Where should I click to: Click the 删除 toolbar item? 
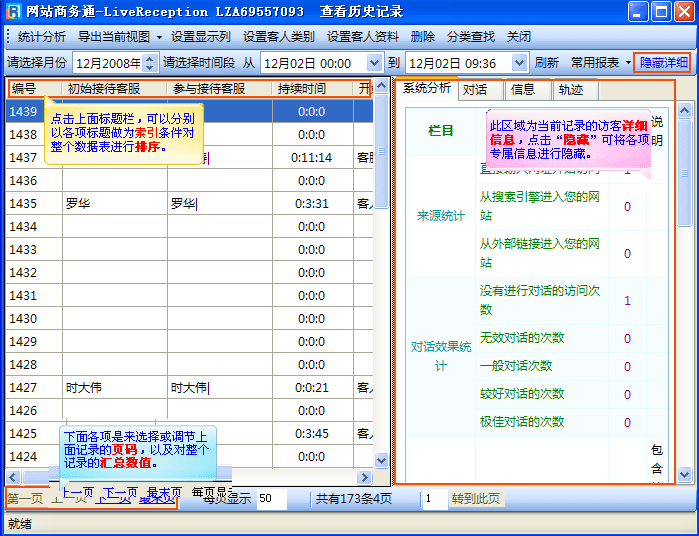click(x=422, y=36)
